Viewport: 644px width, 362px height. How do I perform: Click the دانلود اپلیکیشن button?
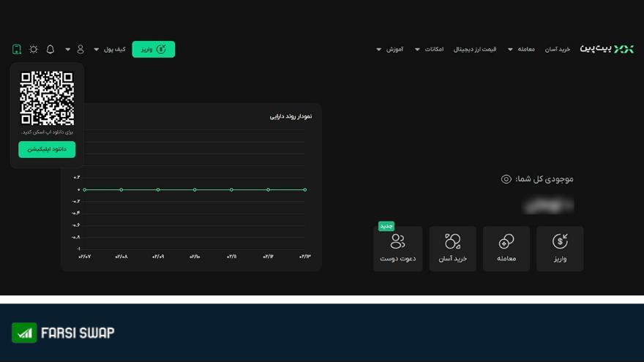(47, 149)
